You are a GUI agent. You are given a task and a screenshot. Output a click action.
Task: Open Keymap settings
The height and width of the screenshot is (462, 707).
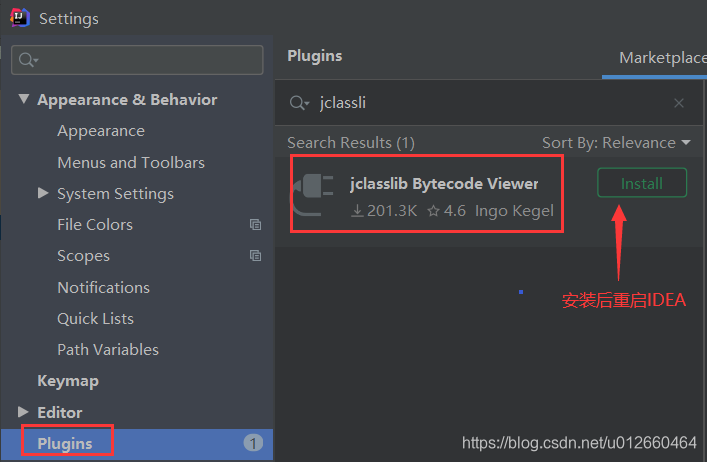point(68,381)
